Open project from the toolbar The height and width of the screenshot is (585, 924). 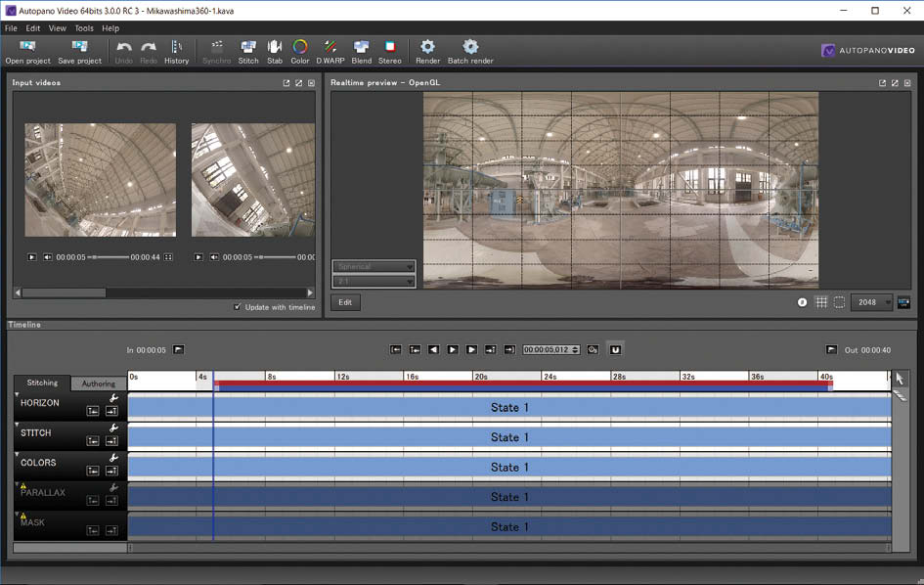tap(27, 52)
